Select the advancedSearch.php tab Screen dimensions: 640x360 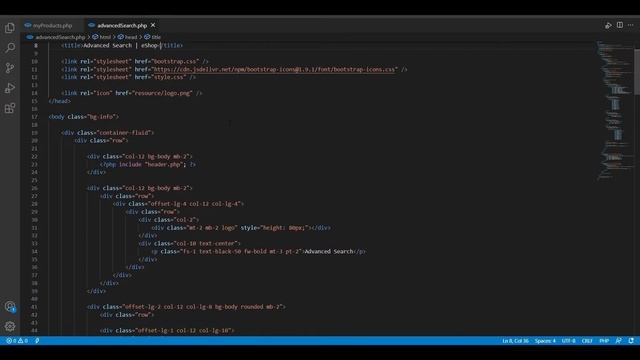[122, 25]
